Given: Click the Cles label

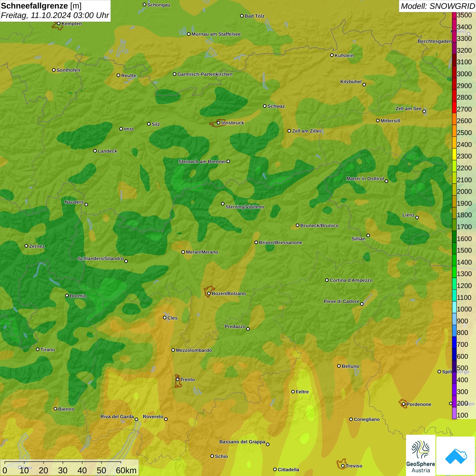Looking at the screenshot, I should click(172, 318).
